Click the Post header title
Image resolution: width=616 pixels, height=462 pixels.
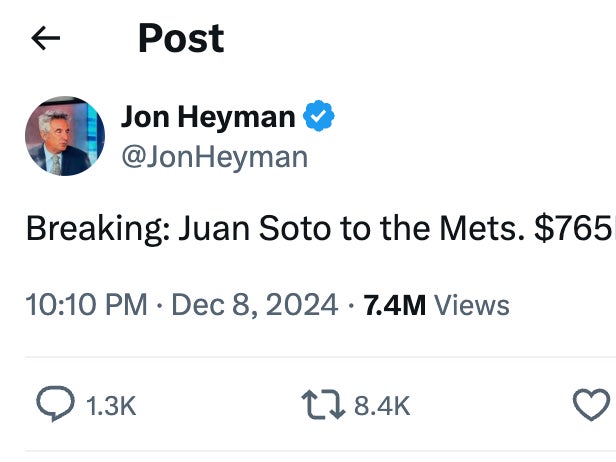(181, 39)
